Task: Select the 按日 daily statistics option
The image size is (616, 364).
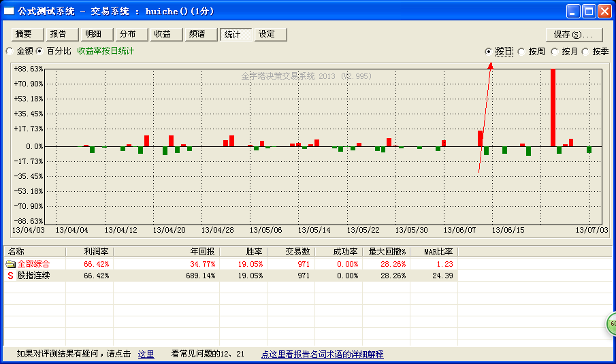Action: coord(489,52)
